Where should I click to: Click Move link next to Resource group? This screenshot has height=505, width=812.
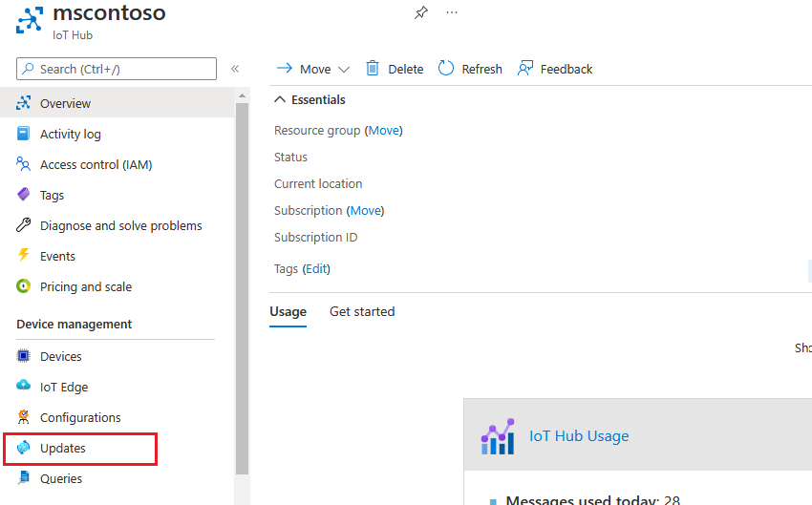[x=384, y=131]
